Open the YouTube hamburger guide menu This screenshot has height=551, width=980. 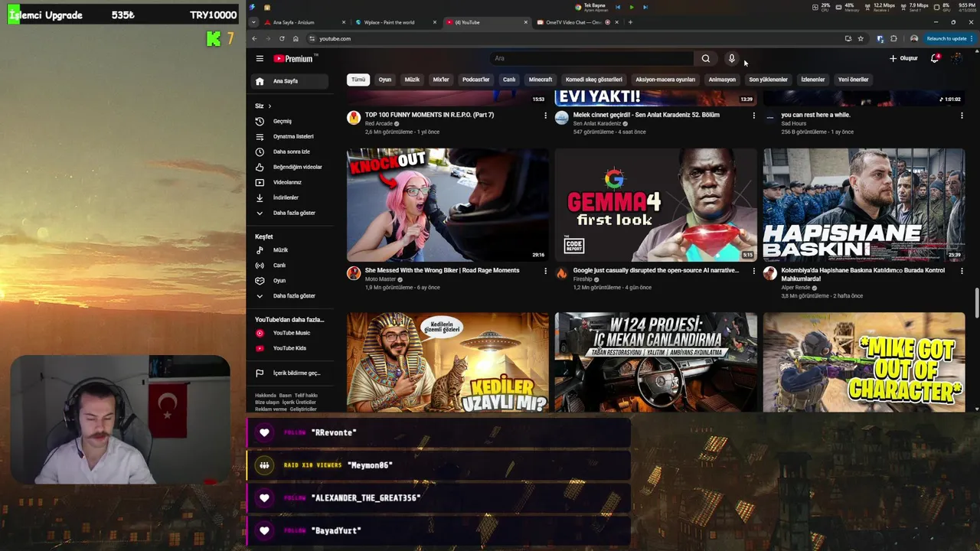click(x=260, y=58)
